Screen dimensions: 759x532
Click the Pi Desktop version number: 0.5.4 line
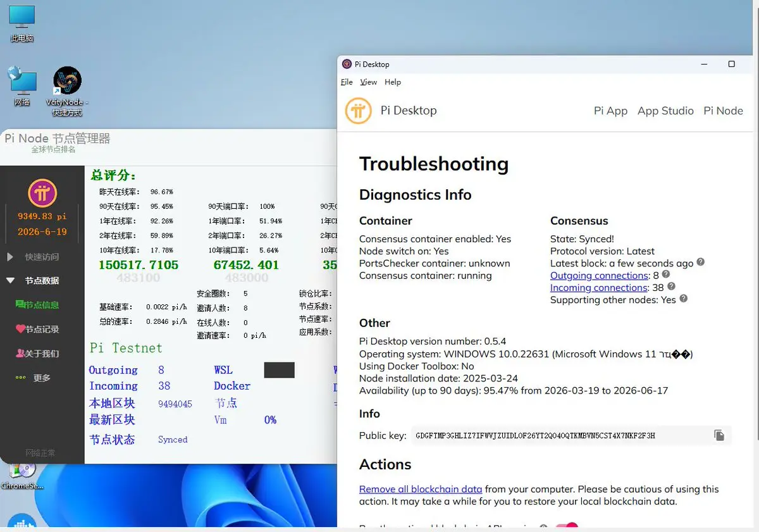[433, 342]
